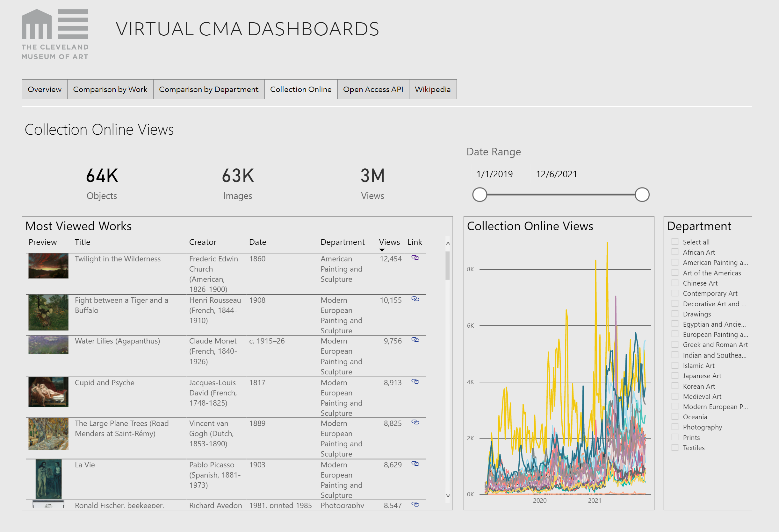Open link icon for Fight between a Tiger
The image size is (779, 532).
tap(415, 299)
